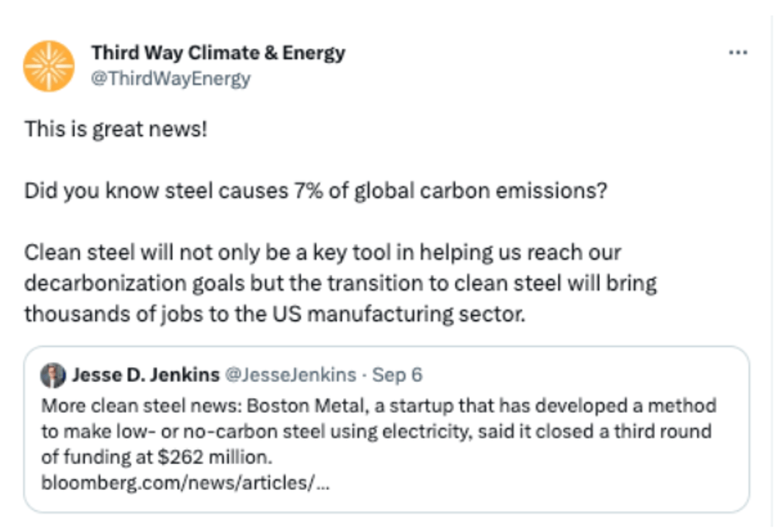Viewport: 782px width, 532px height.
Task: Click the line starting "decarbonization goals"
Action: (x=340, y=284)
